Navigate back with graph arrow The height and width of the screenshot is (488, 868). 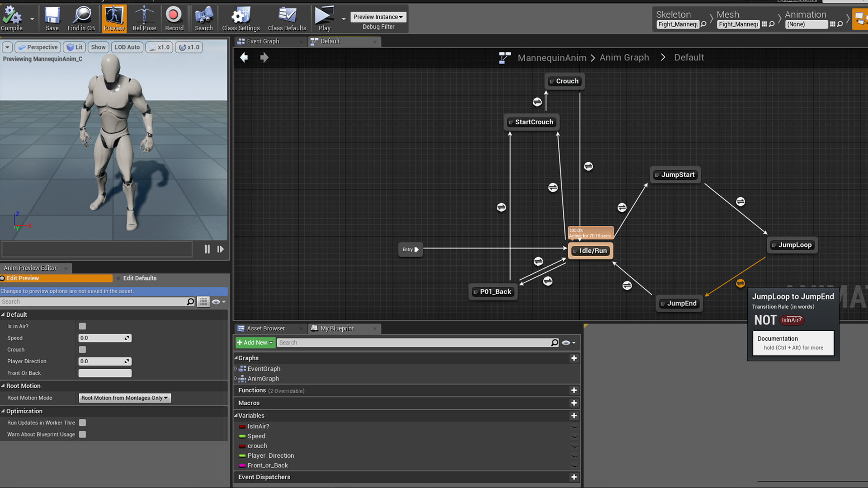pos(244,57)
